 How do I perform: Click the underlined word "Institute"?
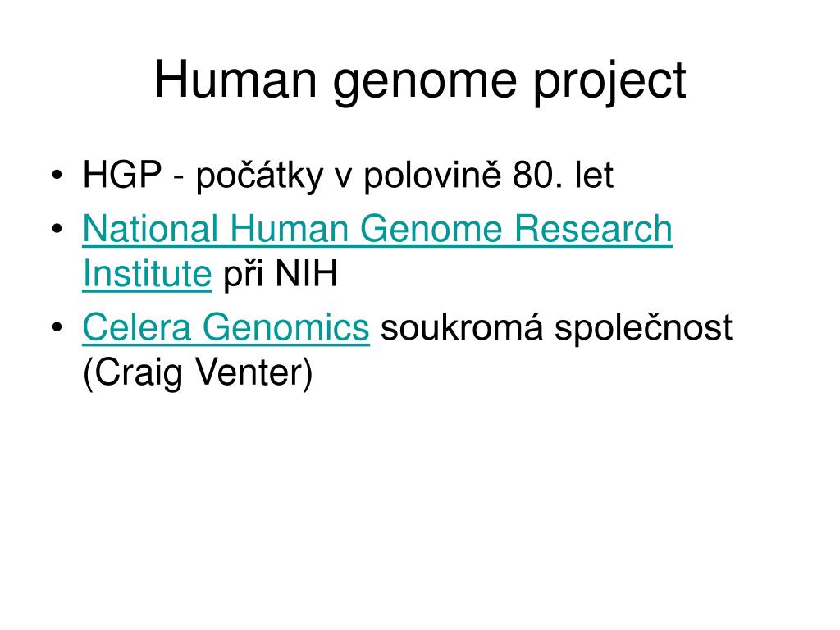(x=147, y=276)
